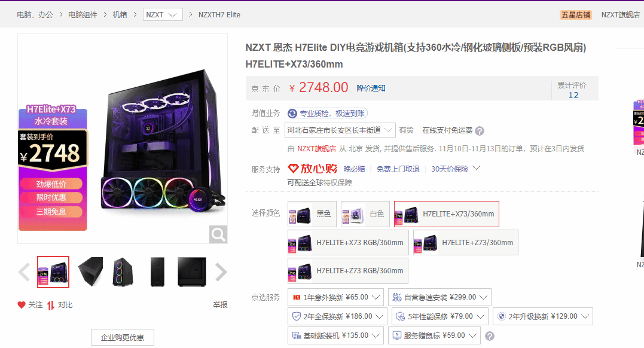Expand the 2年升级换新 ¥129.00 dropdown
This screenshot has width=644, height=348.
585,317
